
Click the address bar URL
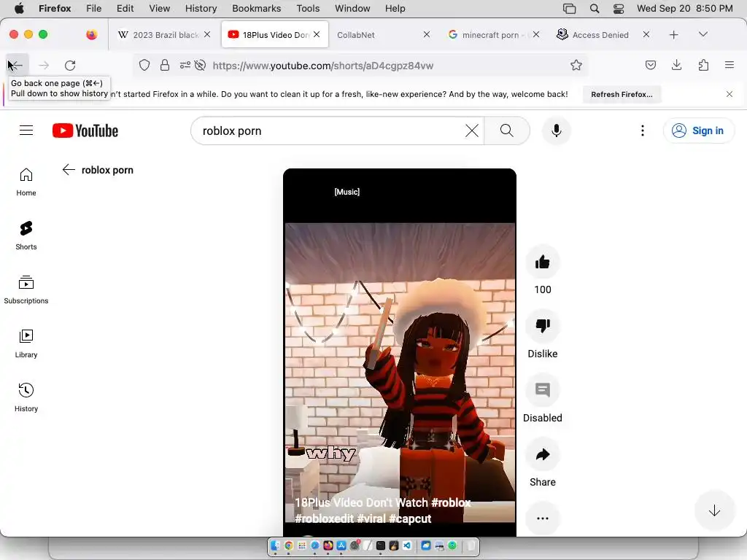[323, 66]
